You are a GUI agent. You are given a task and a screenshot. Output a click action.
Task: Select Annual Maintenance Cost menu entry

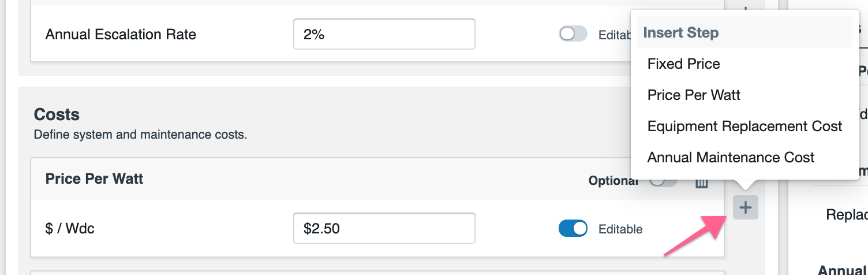point(731,157)
